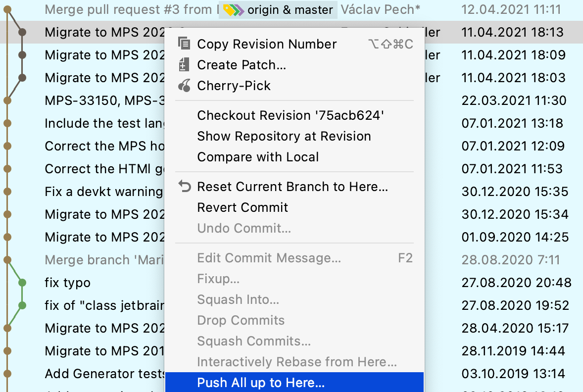Click the date 22.03.2021 11:30

pyautogui.click(x=514, y=100)
